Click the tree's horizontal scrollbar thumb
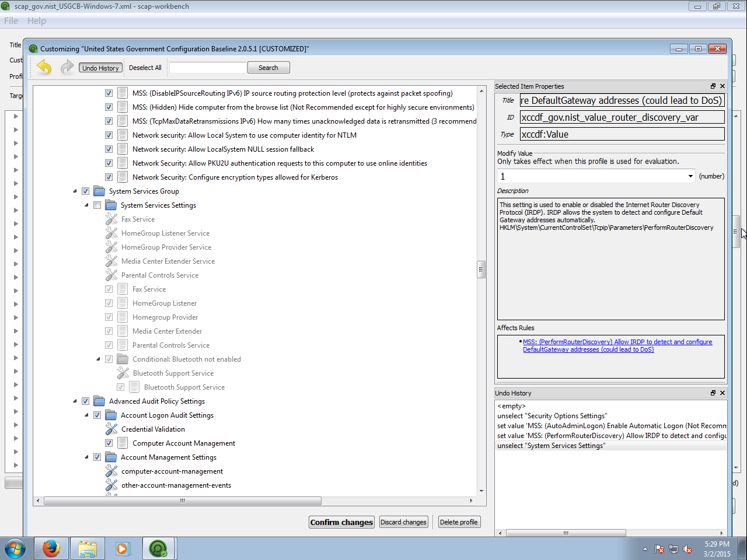 182,501
